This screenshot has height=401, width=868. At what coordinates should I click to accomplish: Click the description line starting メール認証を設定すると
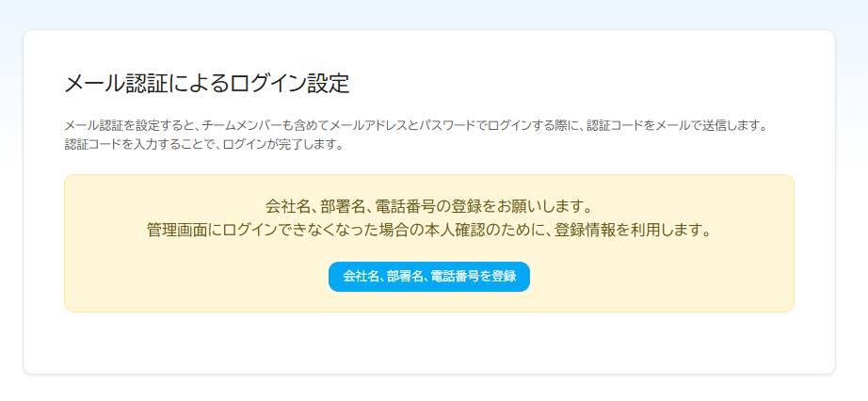(x=415, y=125)
